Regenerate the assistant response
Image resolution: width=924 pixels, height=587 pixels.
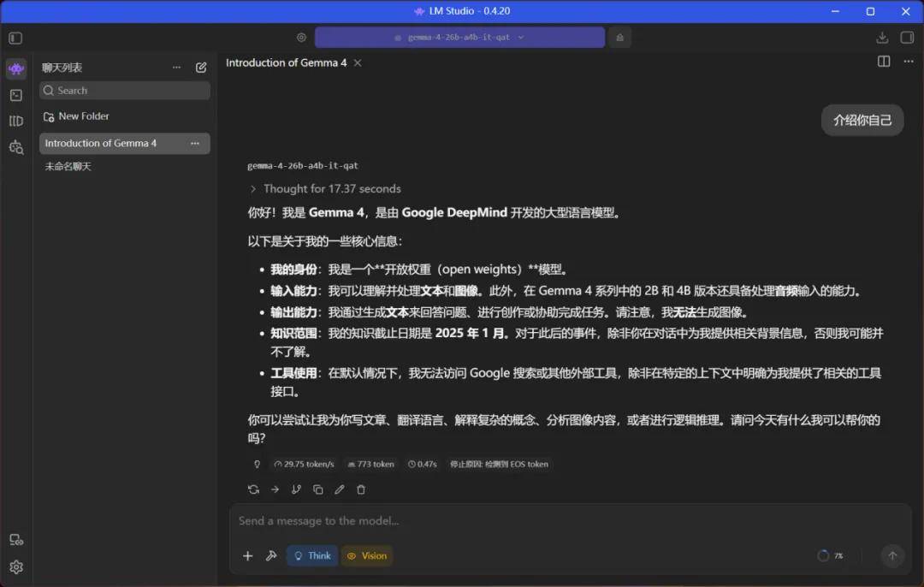tap(253, 489)
